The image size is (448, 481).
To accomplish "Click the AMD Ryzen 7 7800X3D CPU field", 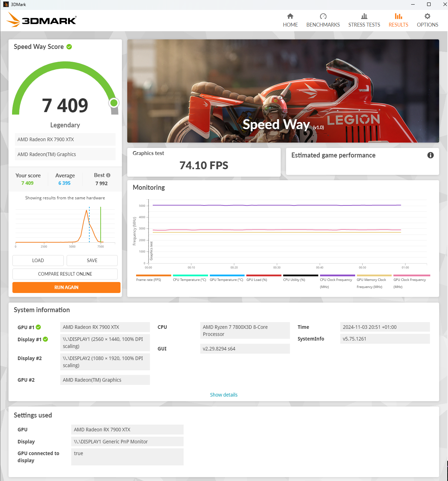I will pos(245,331).
